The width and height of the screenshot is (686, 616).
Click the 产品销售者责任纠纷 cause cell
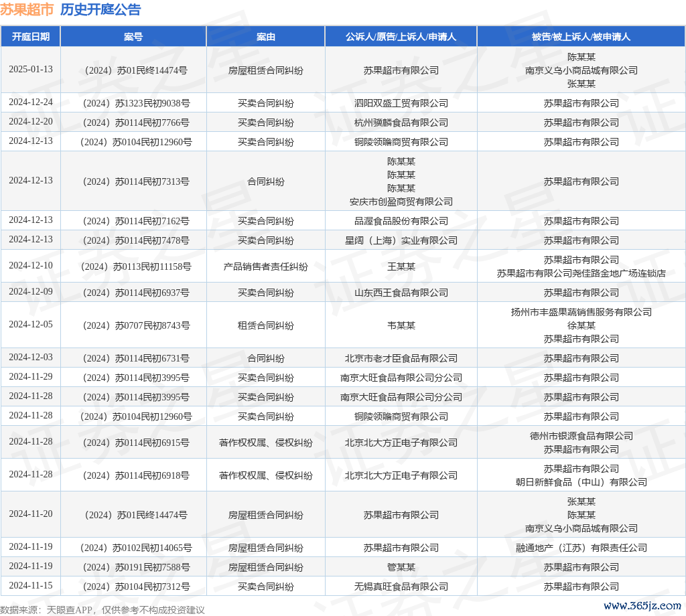pyautogui.click(x=265, y=266)
